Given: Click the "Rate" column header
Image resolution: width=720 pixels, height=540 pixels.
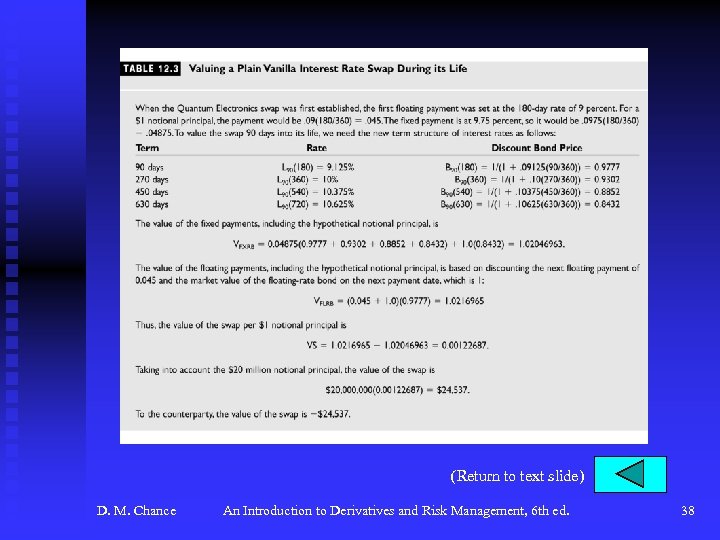Looking at the screenshot, I should pos(316,148).
